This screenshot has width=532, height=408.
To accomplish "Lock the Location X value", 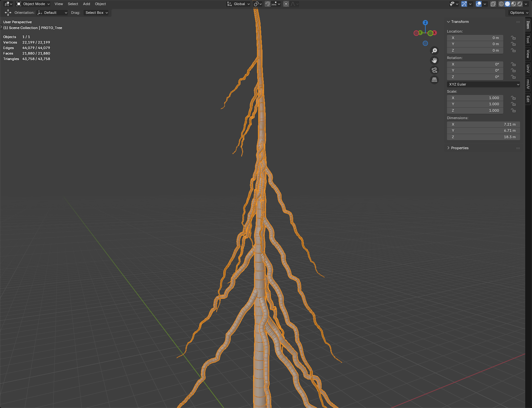I will click(x=513, y=38).
